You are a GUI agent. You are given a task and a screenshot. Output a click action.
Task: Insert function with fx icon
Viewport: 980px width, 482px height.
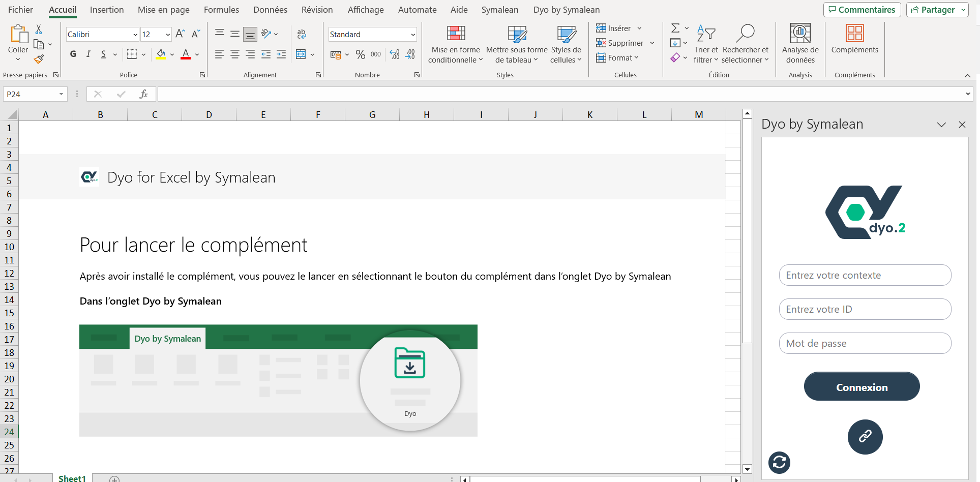[x=144, y=94]
